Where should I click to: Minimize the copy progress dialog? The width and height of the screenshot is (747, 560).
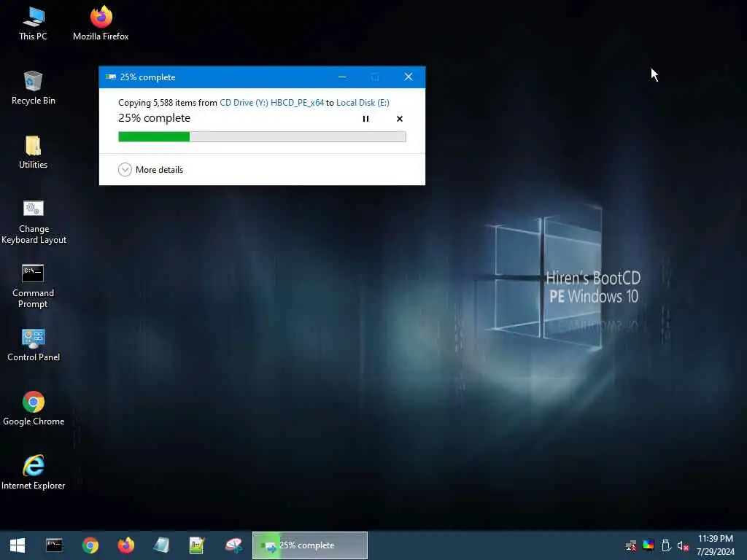tap(342, 77)
